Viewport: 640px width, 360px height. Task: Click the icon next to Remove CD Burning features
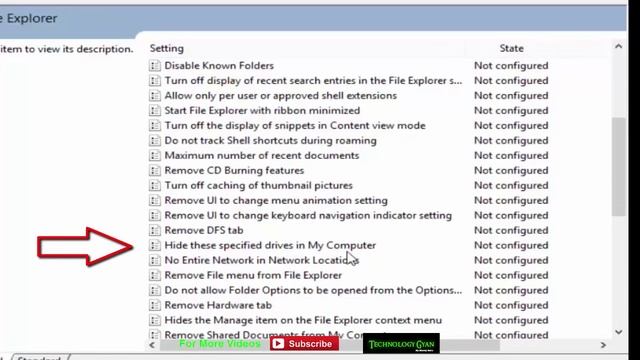155,171
